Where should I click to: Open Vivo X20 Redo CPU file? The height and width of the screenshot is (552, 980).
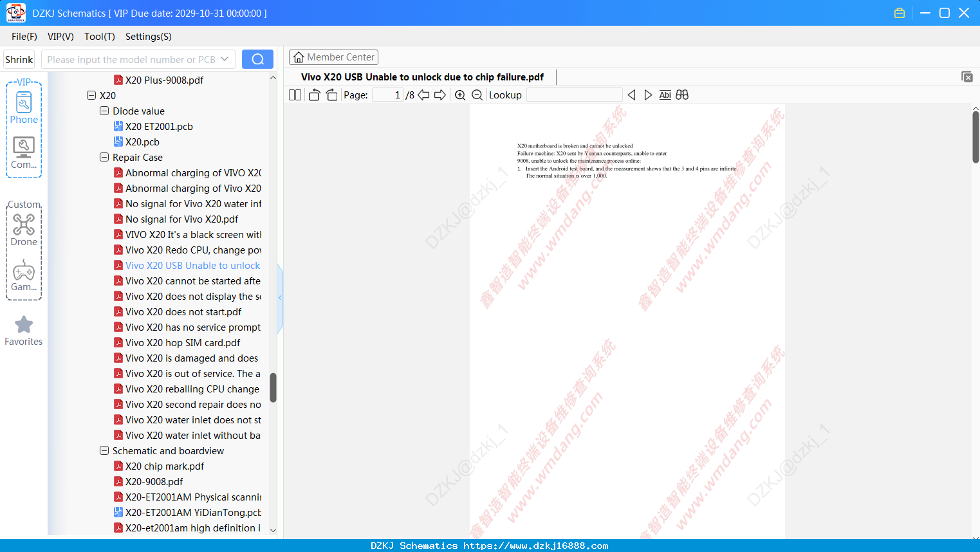point(193,250)
